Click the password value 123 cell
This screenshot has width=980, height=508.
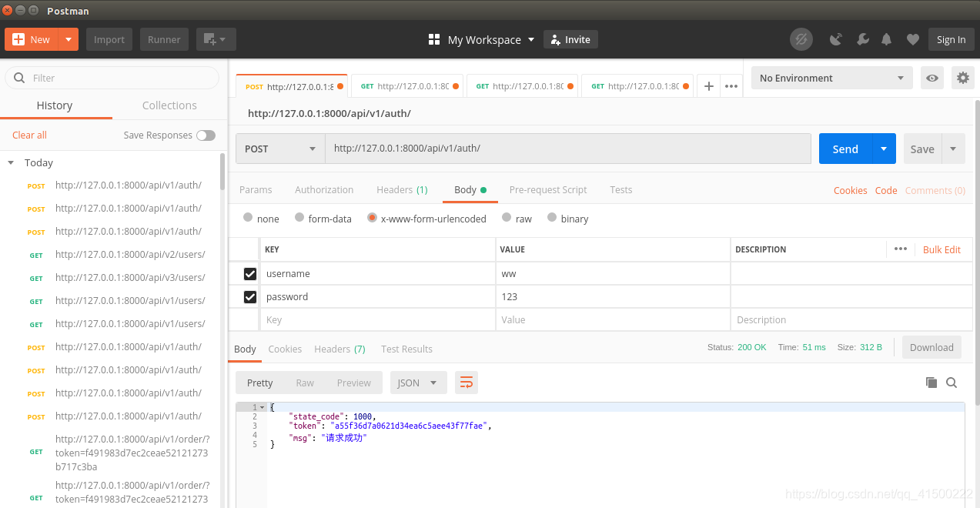point(613,297)
